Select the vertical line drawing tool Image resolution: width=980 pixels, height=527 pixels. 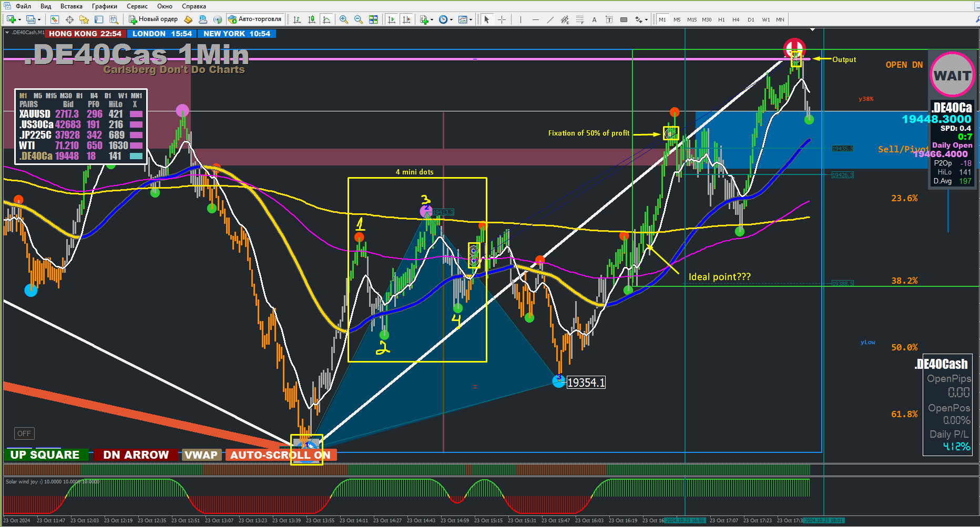tap(520, 19)
